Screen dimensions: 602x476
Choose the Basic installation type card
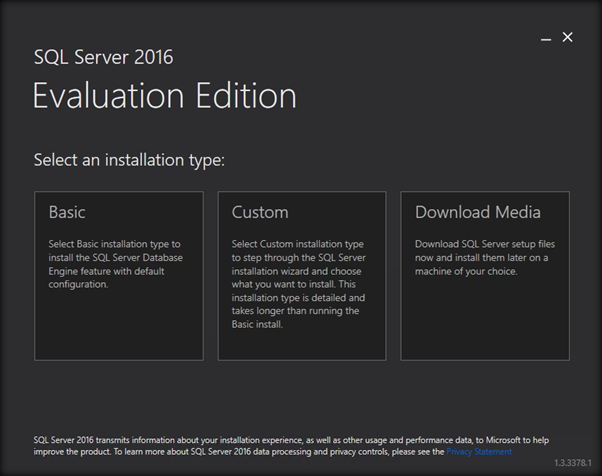click(x=119, y=276)
